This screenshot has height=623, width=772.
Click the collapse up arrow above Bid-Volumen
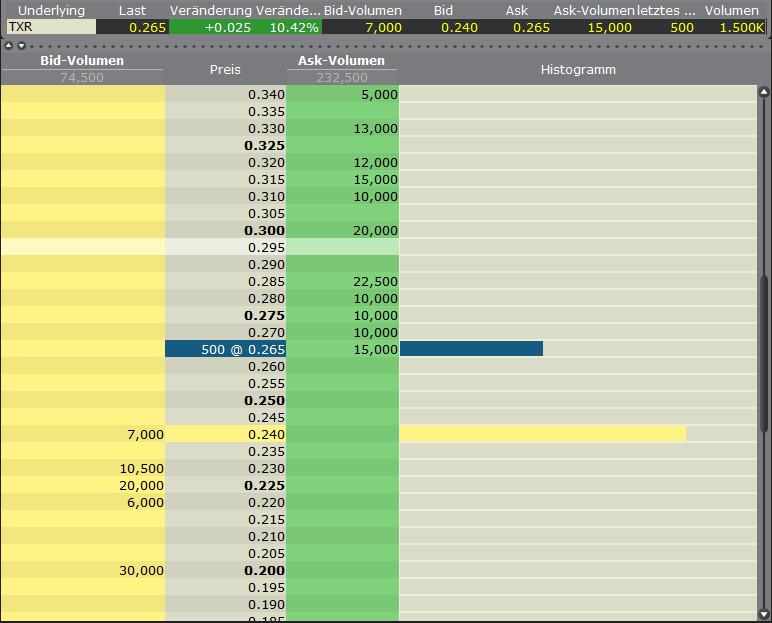(x=9, y=46)
